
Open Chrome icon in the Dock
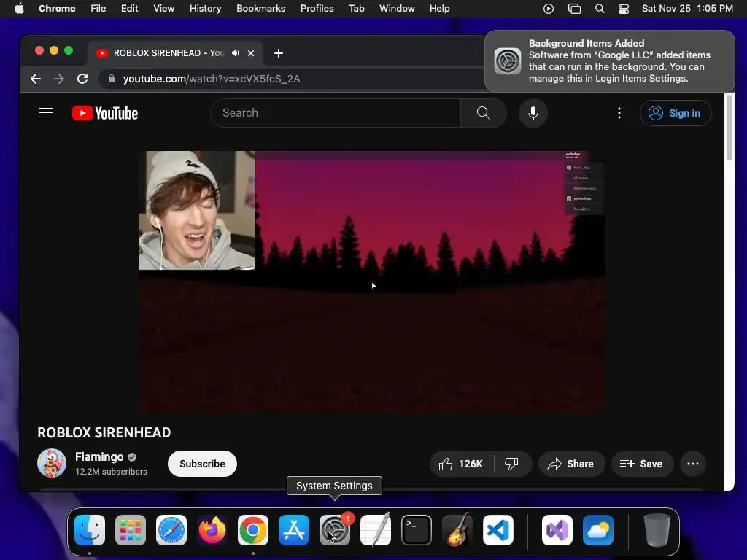253,530
